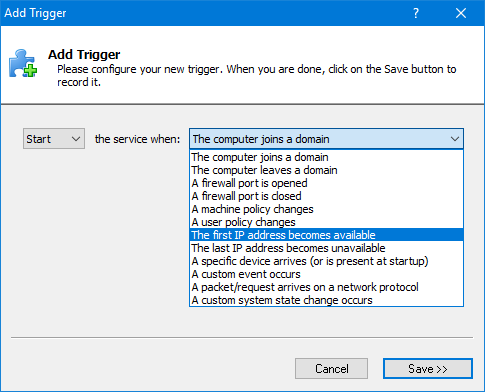Click the "the service when:" label

tap(137, 139)
